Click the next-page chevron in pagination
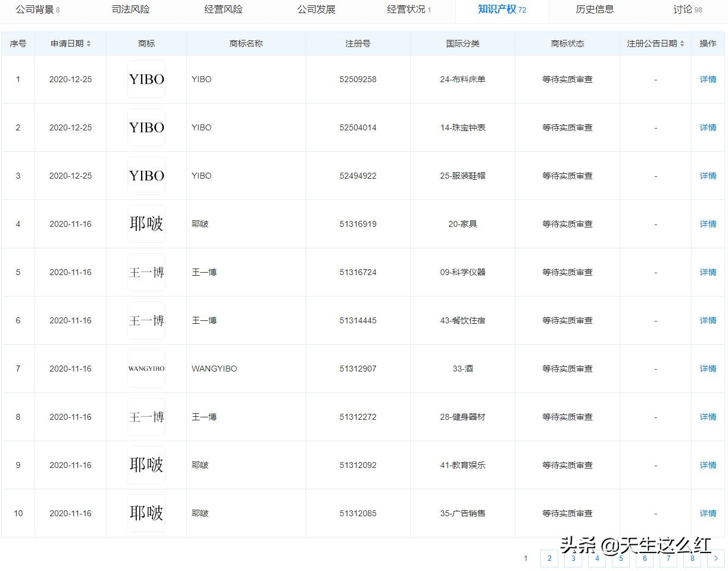Screen dimensions: 728x571 point(716,558)
